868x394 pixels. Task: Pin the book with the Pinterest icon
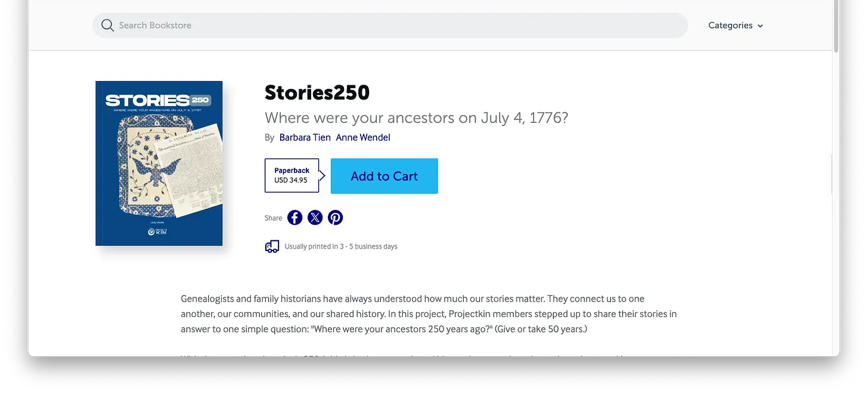coord(336,218)
